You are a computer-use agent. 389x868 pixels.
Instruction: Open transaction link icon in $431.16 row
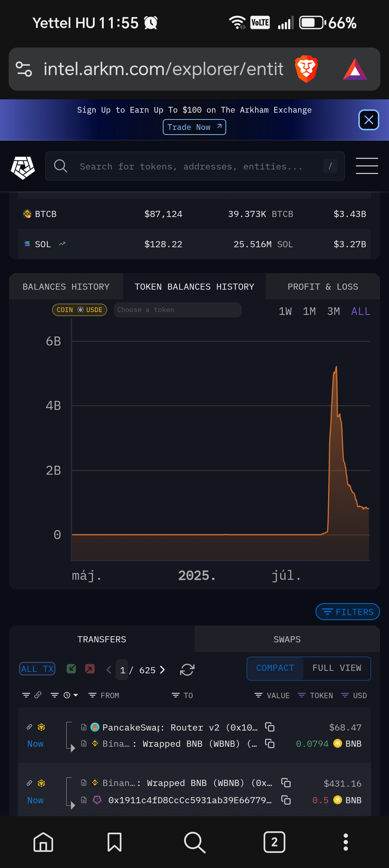[x=30, y=783]
